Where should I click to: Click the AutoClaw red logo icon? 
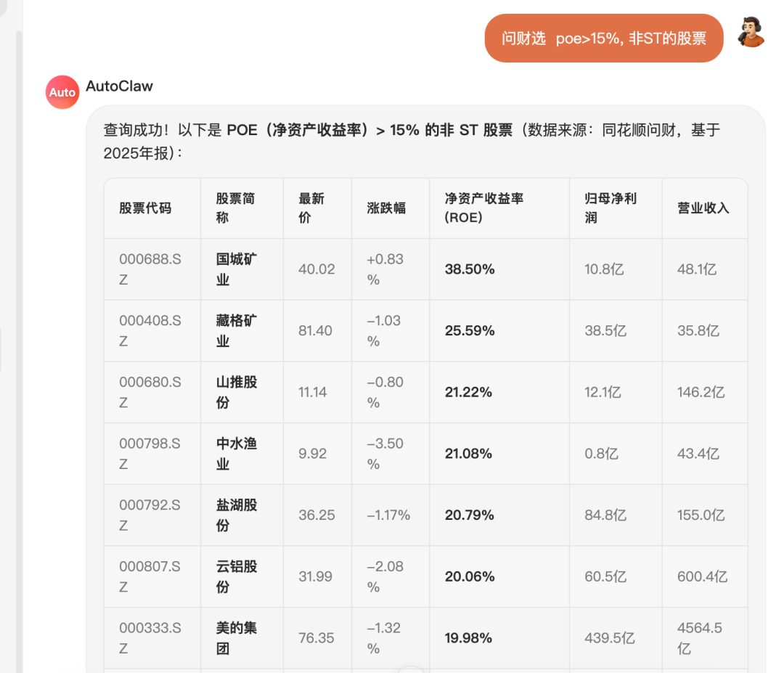coord(62,92)
